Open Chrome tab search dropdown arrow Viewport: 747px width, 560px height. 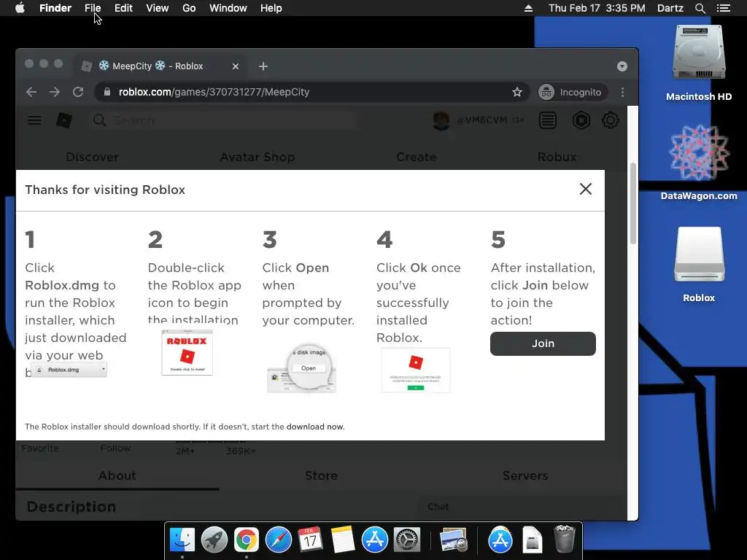click(x=622, y=66)
